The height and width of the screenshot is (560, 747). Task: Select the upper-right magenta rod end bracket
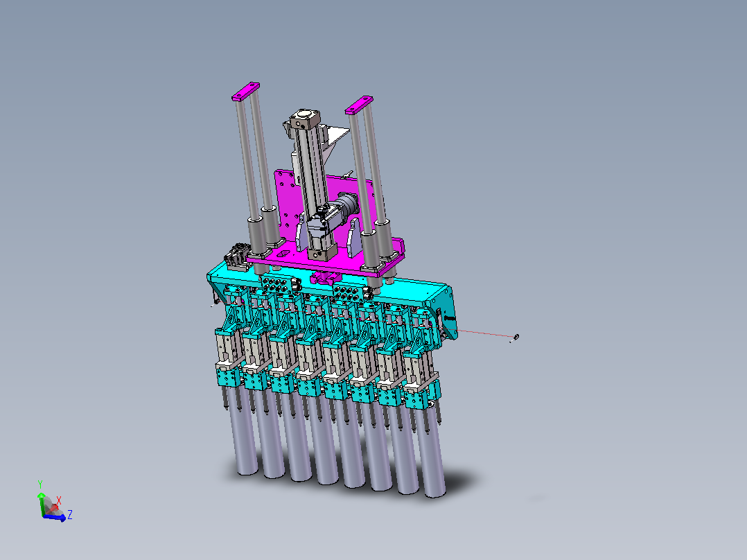[x=359, y=105]
